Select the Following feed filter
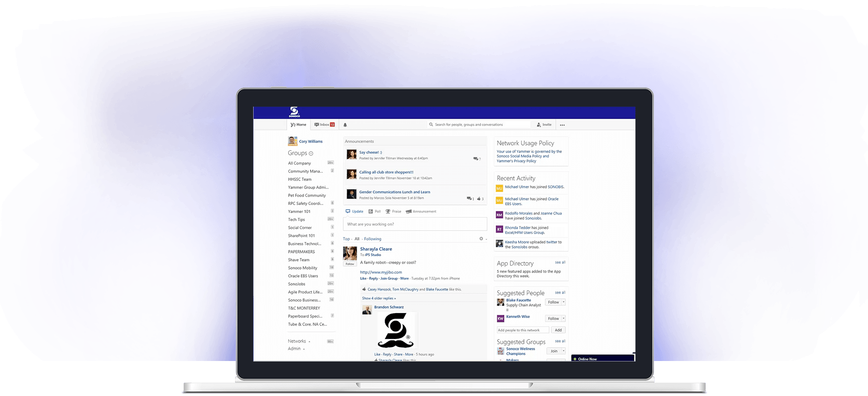This screenshot has width=868, height=396. [x=373, y=239]
